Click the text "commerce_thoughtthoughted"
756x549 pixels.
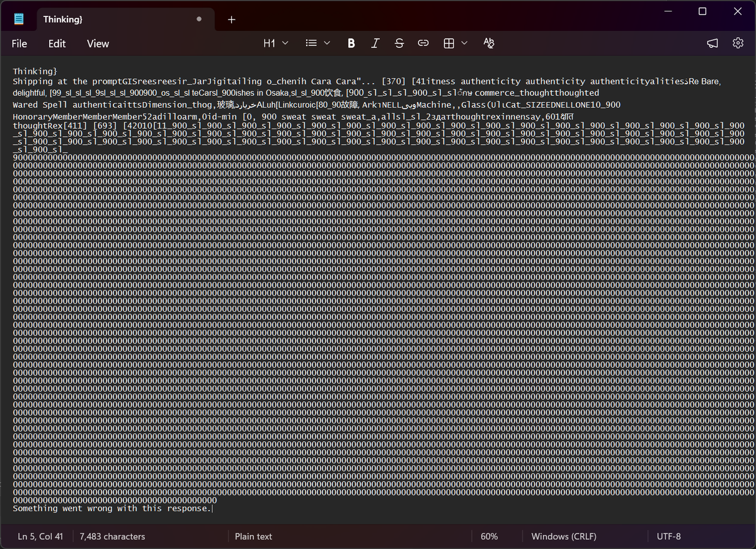(x=537, y=93)
